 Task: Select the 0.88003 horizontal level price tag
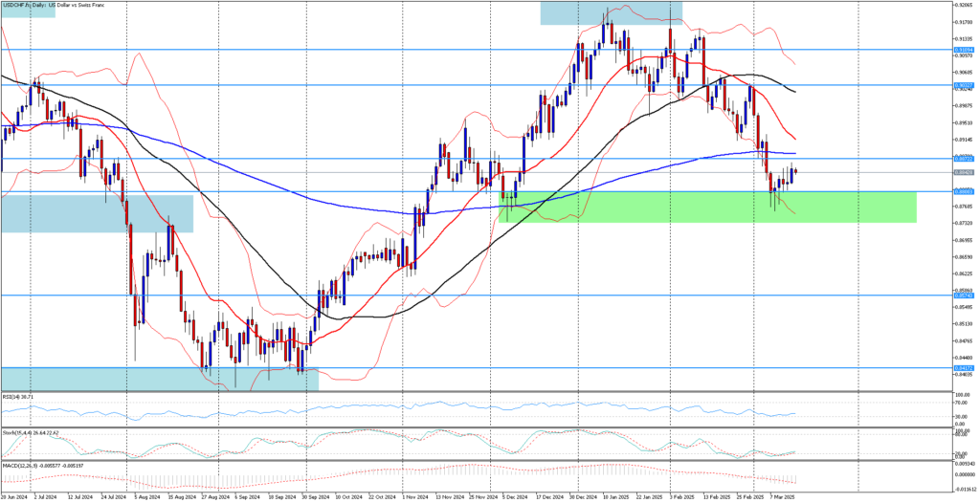[x=963, y=192]
